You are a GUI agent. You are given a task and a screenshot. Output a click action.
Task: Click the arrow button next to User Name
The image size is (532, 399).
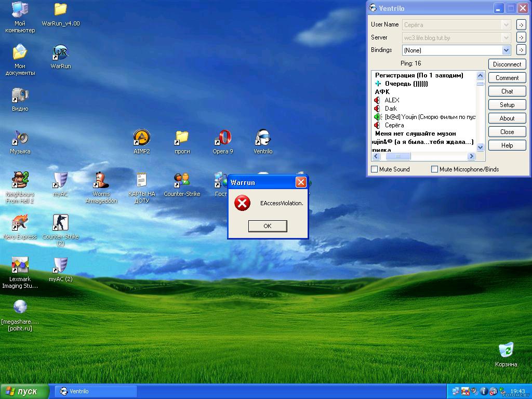point(521,25)
